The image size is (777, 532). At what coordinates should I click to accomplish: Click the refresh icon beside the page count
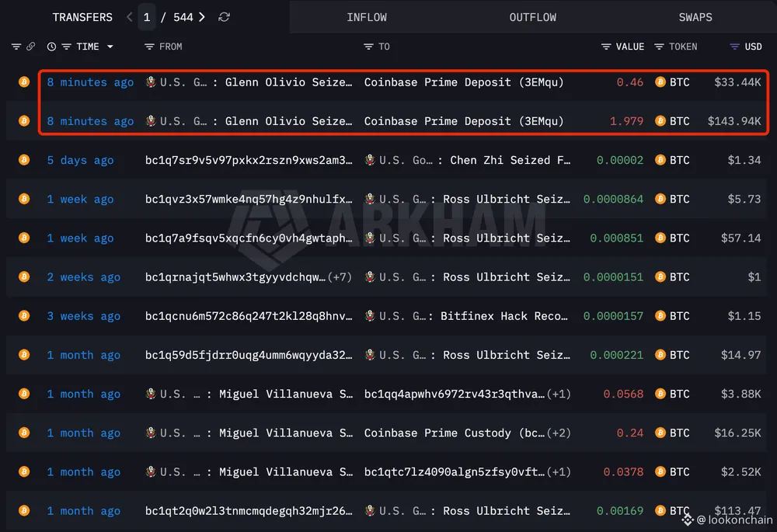point(224,17)
